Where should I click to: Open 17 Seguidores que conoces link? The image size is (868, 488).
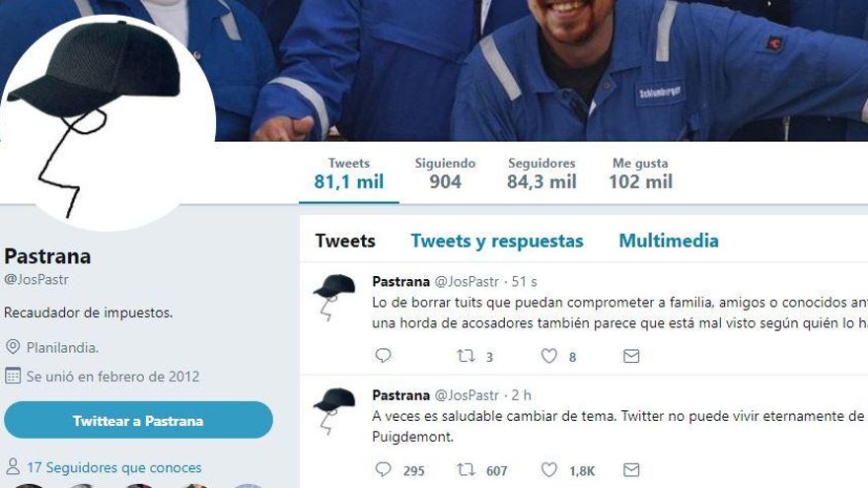[x=114, y=467]
